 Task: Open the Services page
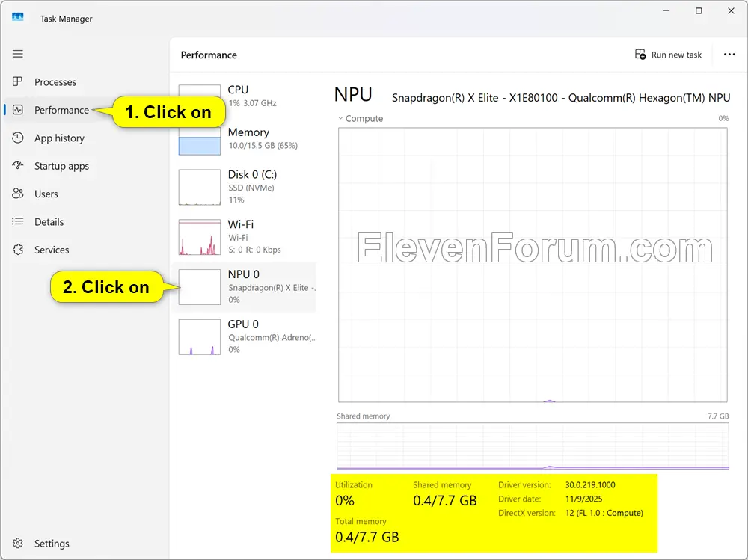52,250
